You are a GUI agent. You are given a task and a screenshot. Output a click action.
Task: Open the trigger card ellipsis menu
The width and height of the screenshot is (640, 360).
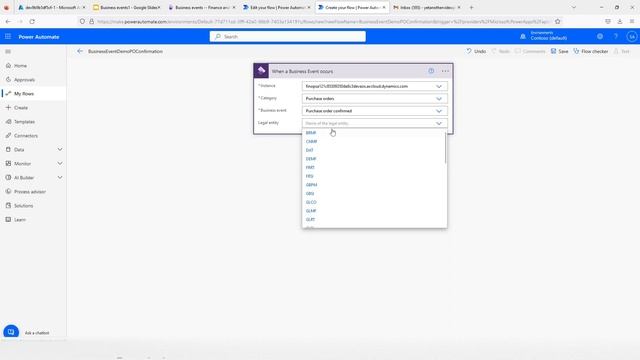click(445, 71)
